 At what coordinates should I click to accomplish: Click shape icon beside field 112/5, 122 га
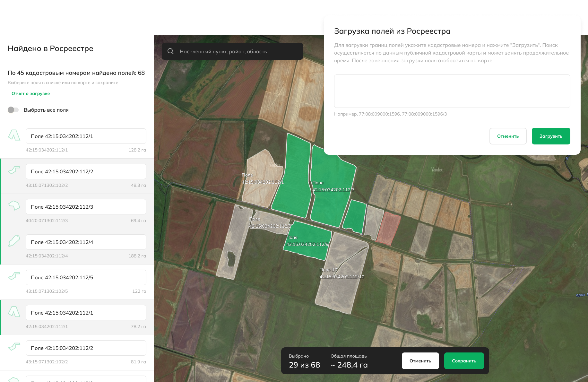point(14,276)
